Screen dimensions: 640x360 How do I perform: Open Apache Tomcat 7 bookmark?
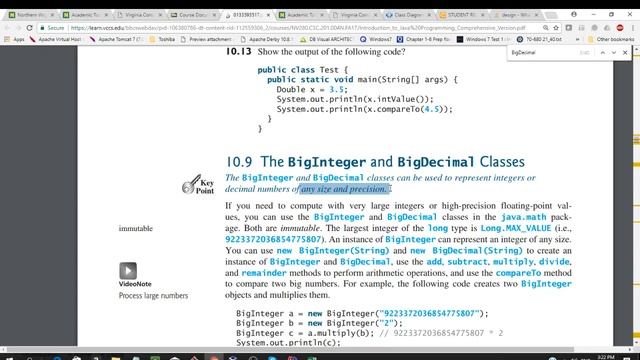tap(116, 39)
